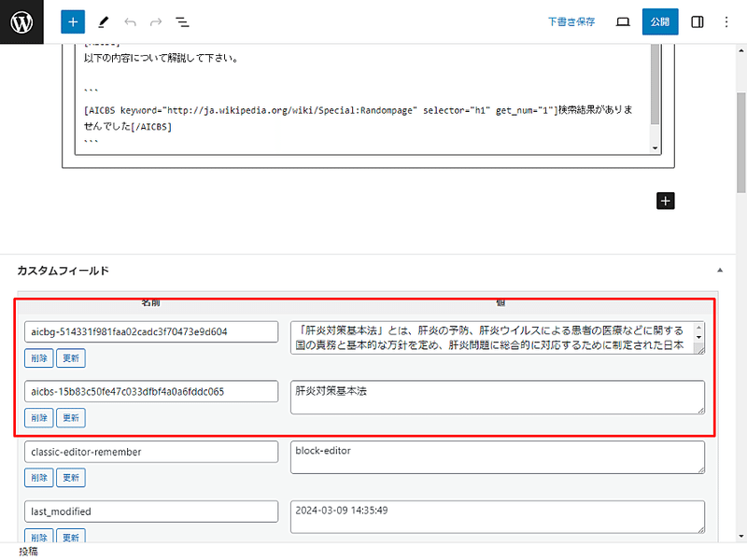747x560 pixels.
Task: Click the undo arrow icon
Action: tap(130, 21)
